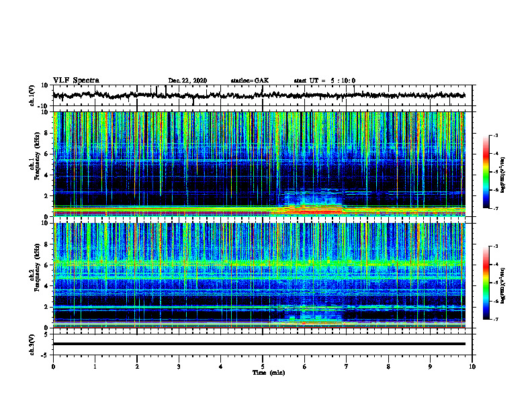Click the "10" tick on the Time axis

click(472, 367)
